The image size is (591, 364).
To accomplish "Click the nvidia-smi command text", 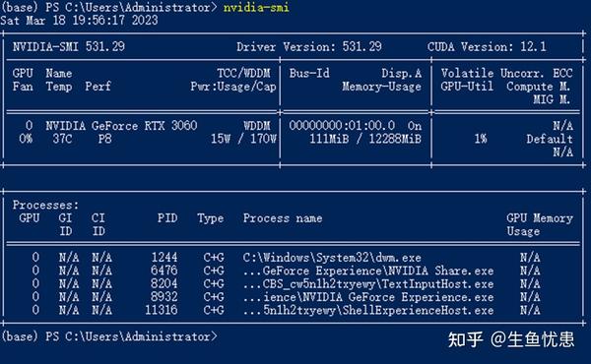I will click(x=256, y=7).
